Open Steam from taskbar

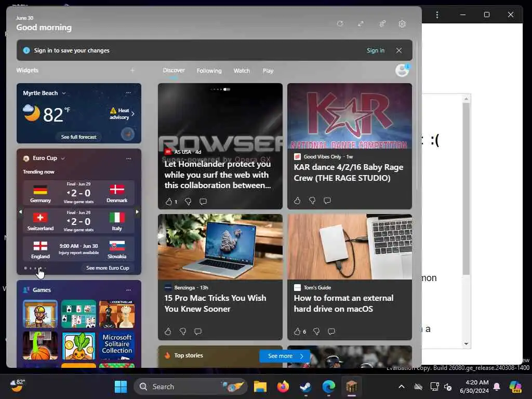coord(305,387)
